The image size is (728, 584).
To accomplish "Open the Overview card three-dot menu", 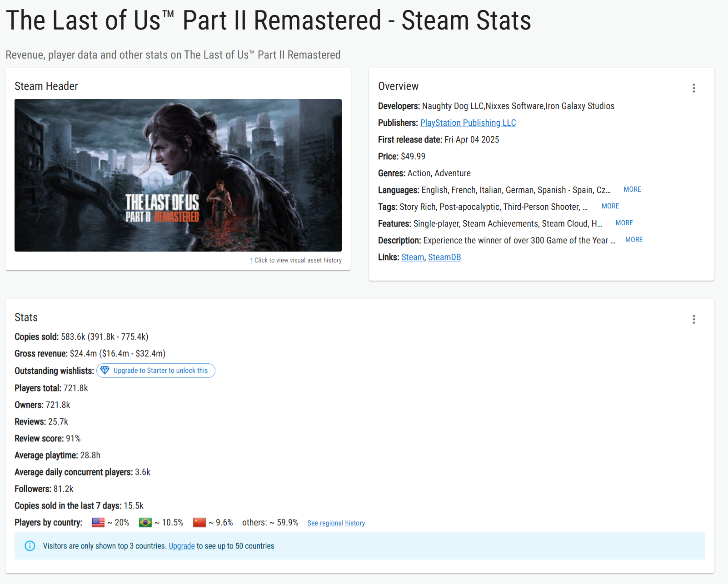I will [693, 88].
